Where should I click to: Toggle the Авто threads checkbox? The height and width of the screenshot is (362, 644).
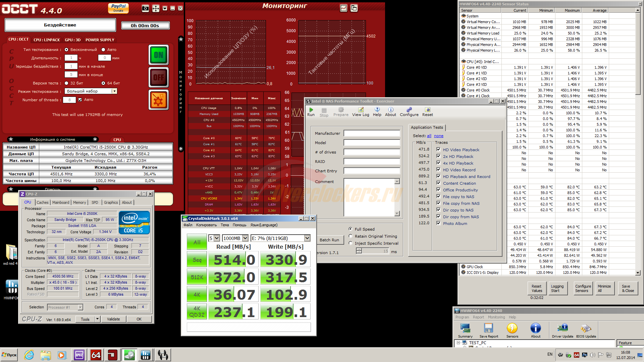(x=80, y=100)
